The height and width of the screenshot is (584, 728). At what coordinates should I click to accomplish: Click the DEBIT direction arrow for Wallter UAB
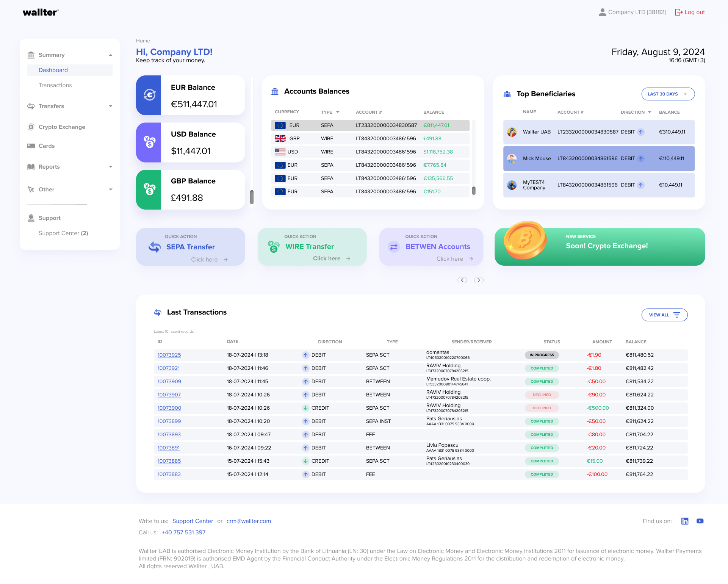[x=640, y=132]
